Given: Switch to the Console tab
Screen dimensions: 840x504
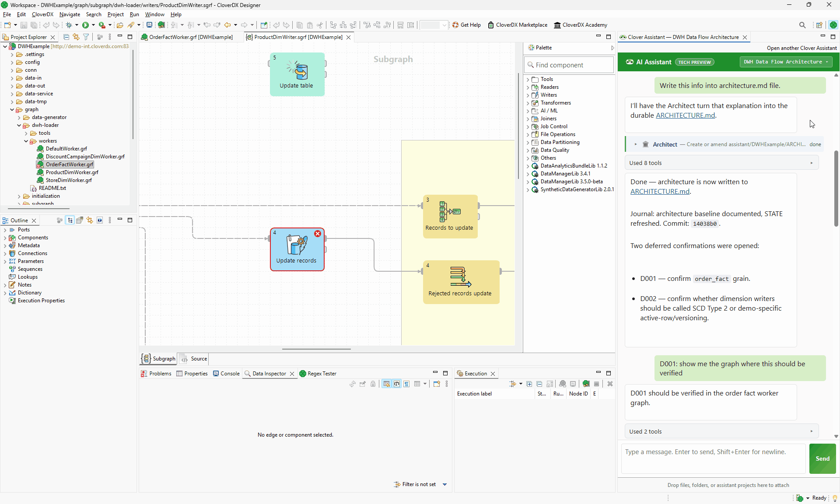Looking at the screenshot, I should pyautogui.click(x=226, y=374).
